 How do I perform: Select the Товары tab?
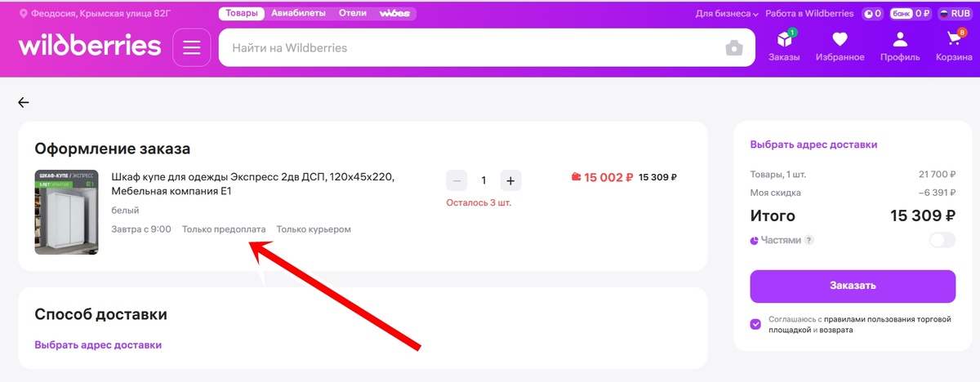click(242, 14)
